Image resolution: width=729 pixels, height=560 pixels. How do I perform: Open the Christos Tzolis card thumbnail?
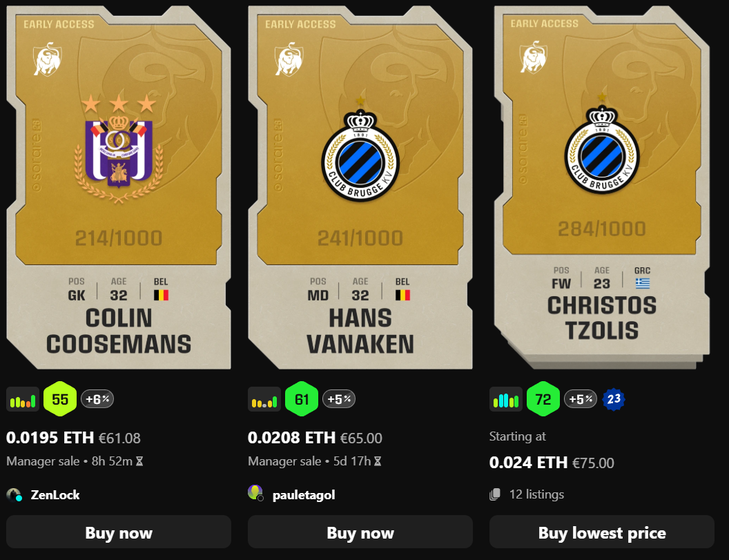(x=601, y=186)
